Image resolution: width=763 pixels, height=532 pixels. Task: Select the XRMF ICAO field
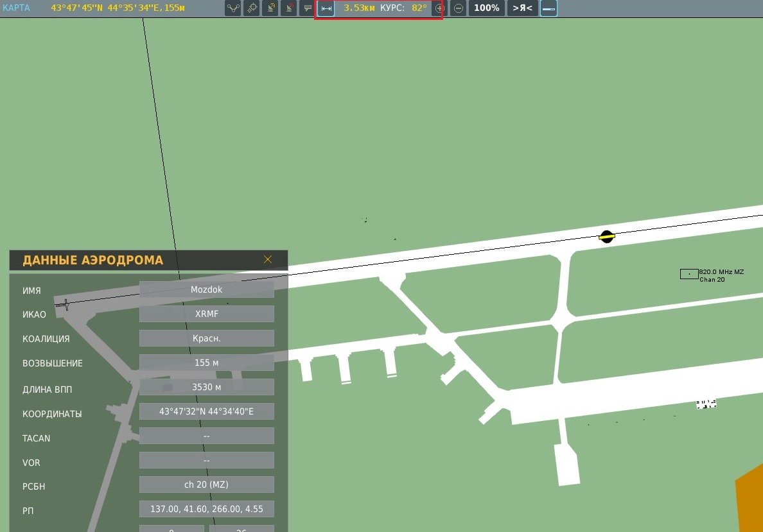(x=206, y=314)
